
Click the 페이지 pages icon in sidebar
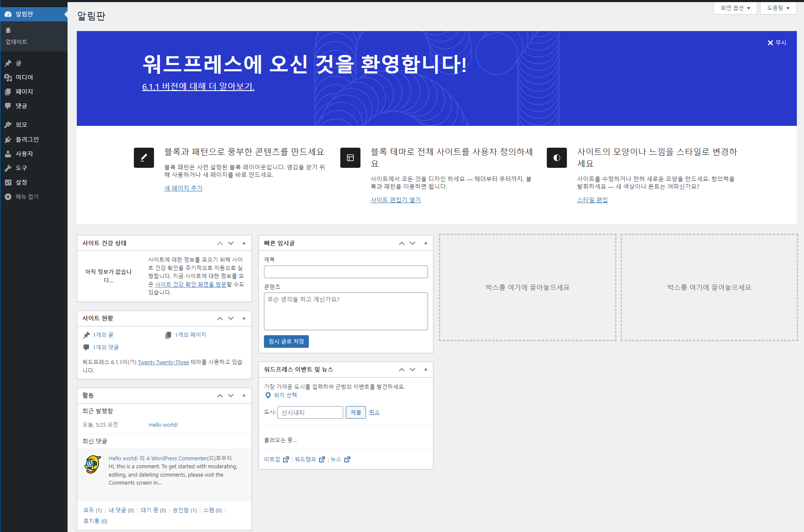8,92
